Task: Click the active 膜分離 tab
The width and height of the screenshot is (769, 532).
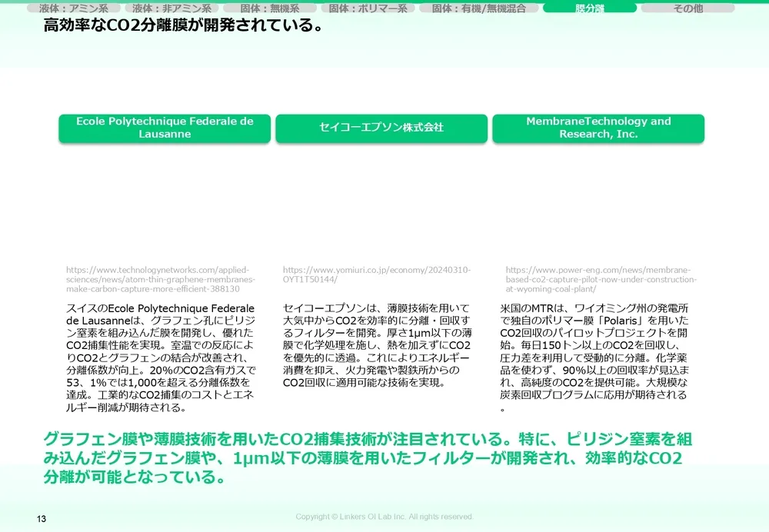Action: tap(591, 8)
